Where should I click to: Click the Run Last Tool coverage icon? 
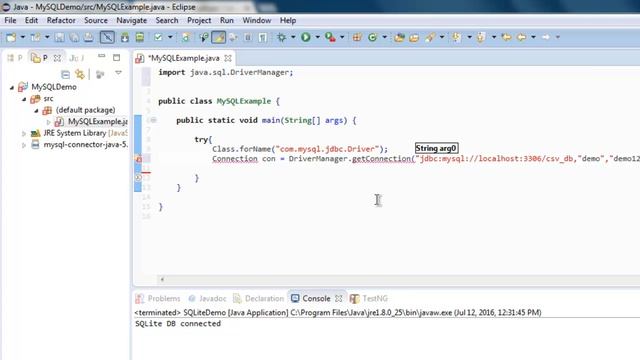click(330, 37)
